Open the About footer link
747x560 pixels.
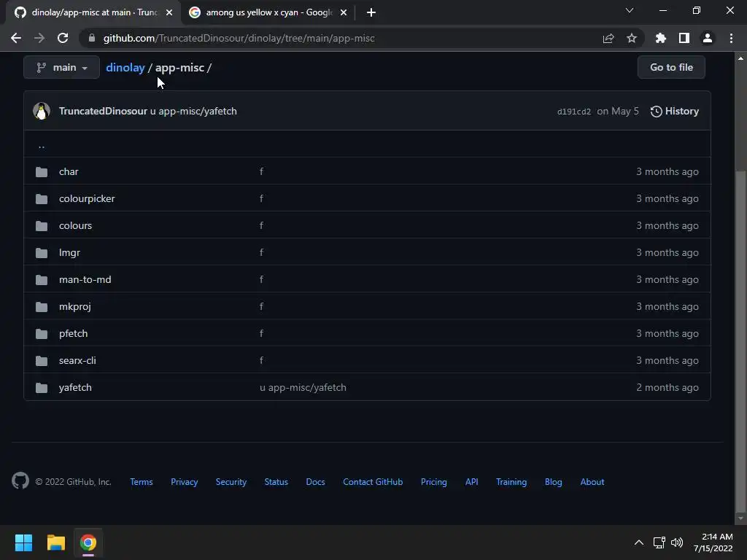pos(592,482)
